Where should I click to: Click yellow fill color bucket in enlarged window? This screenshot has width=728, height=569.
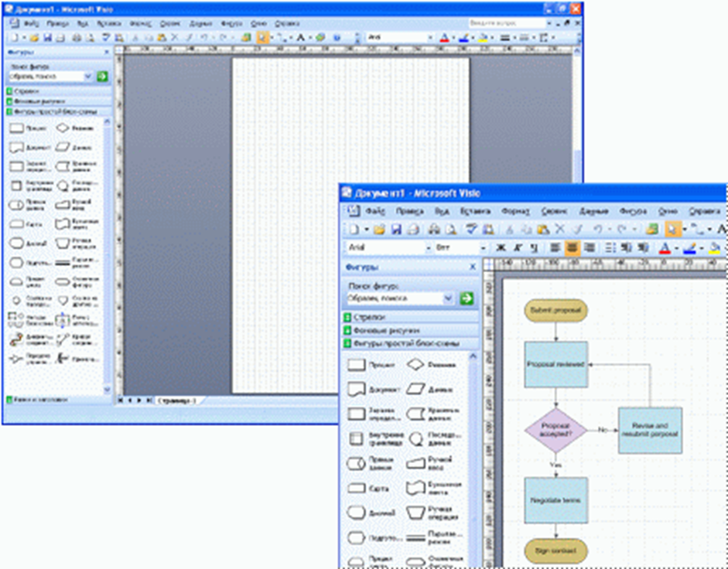point(715,248)
